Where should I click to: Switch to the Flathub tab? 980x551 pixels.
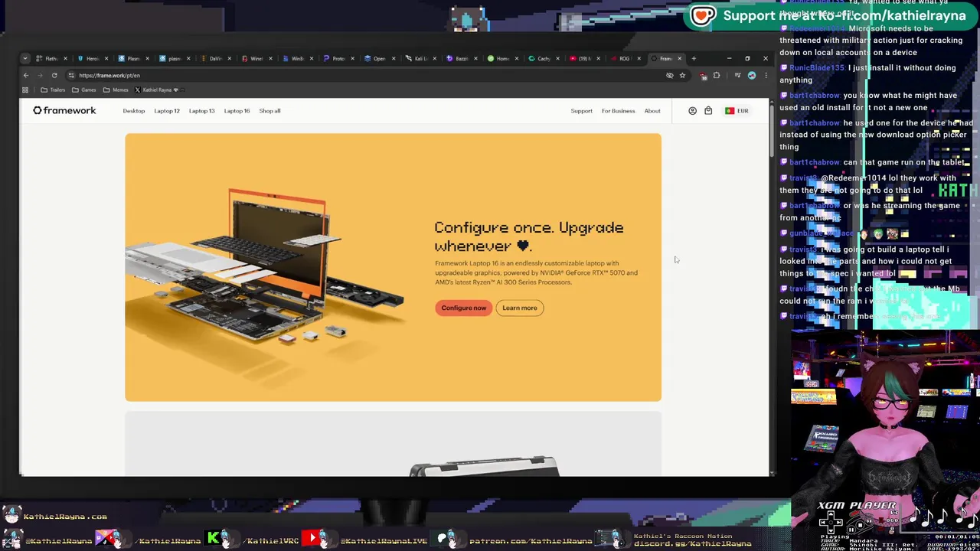tap(51, 58)
